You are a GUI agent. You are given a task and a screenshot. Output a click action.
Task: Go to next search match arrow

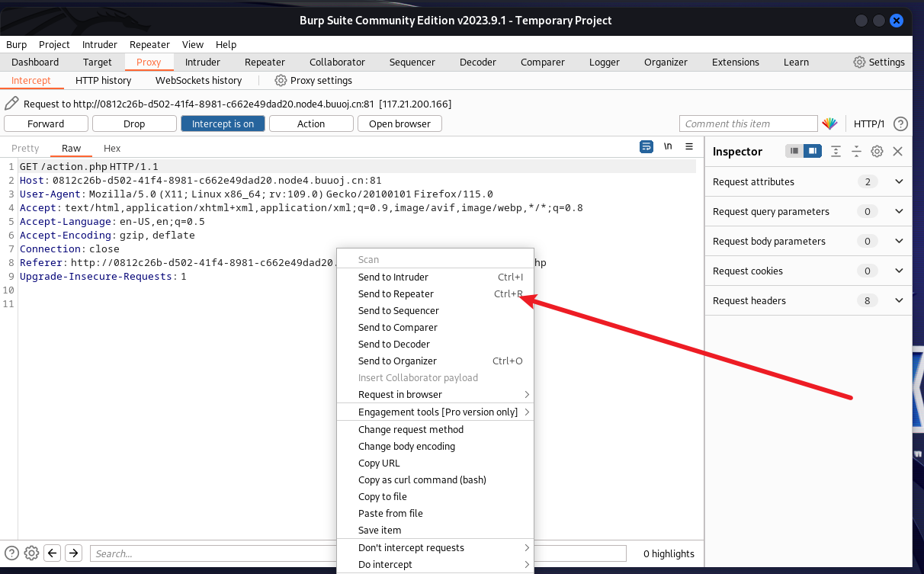click(73, 553)
